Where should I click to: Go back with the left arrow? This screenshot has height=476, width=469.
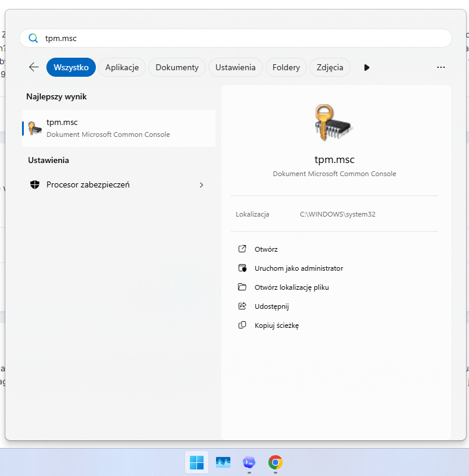(x=34, y=67)
